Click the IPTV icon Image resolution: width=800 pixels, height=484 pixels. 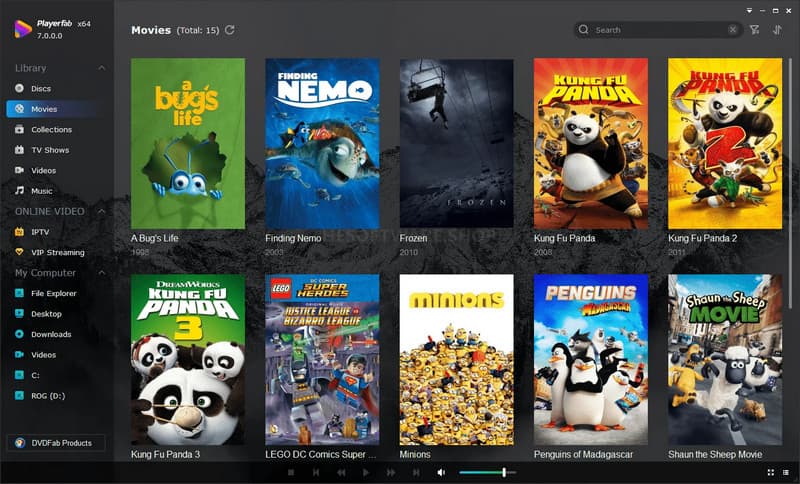tap(19, 232)
